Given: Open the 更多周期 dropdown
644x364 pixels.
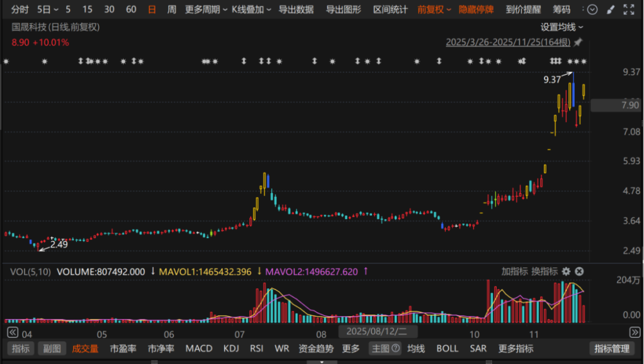Looking at the screenshot, I should click(206, 10).
